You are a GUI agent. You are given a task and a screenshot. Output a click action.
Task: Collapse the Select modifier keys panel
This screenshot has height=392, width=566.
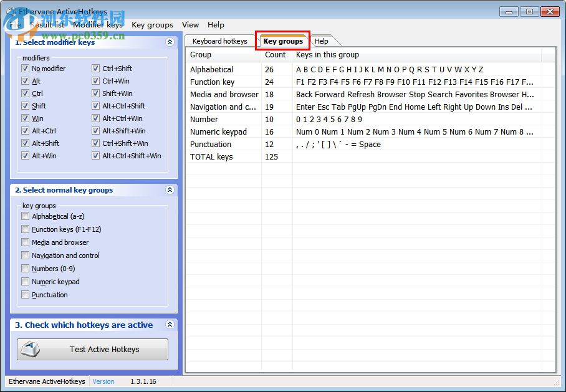[x=170, y=42]
